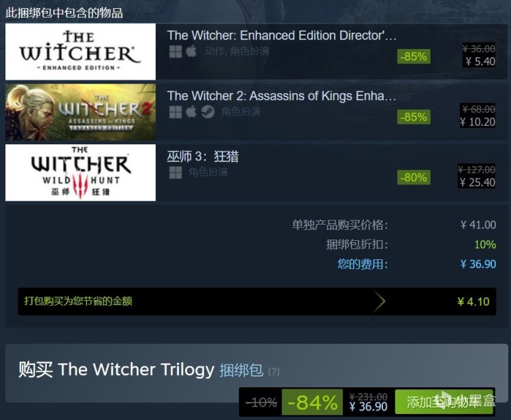Click the -80% discount badge for 巫师 3
Image resolution: width=511 pixels, height=420 pixels.
[x=414, y=178]
